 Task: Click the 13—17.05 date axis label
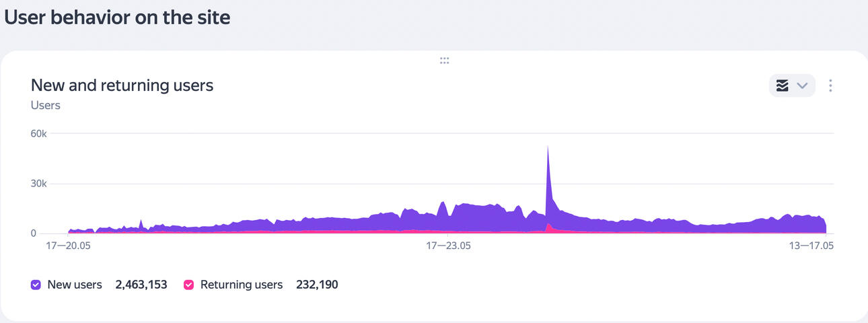point(811,246)
